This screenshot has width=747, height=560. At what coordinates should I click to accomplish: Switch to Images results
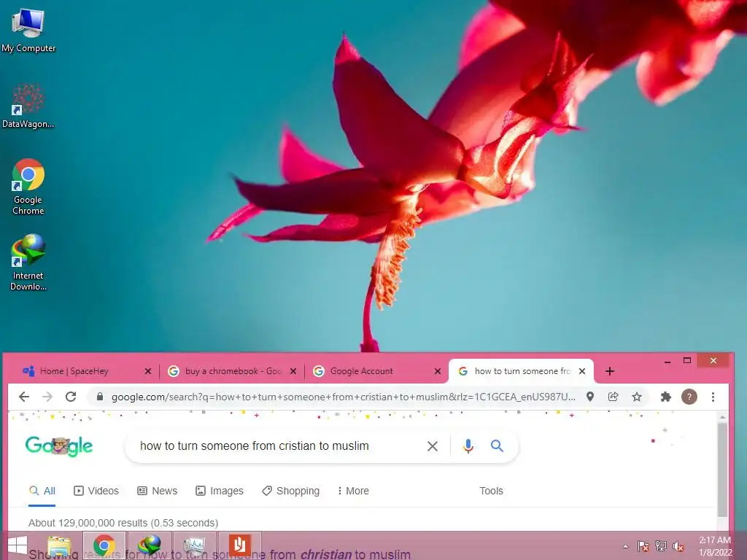coord(220,491)
